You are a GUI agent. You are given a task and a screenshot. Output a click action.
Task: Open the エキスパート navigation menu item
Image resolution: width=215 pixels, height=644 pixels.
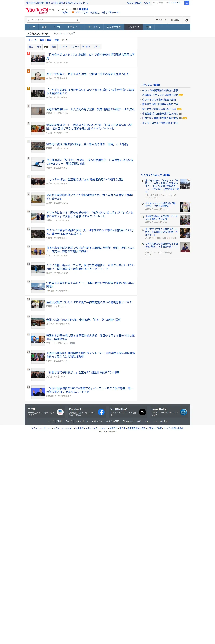click(74, 27)
